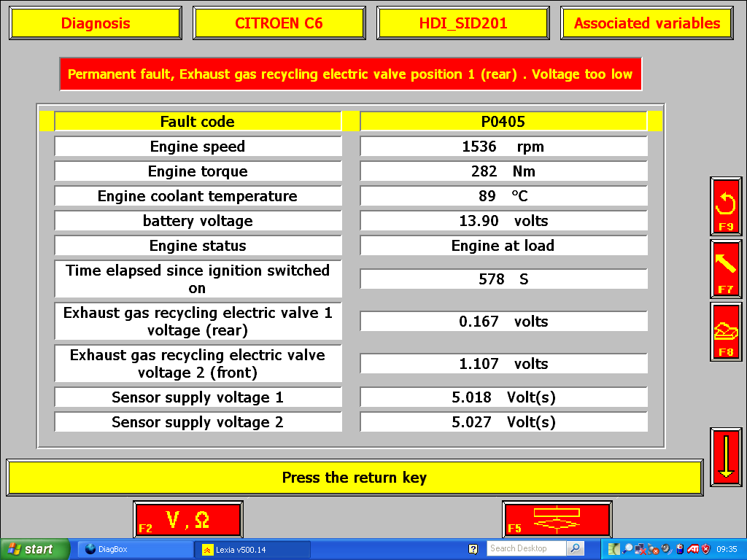
Task: Select the 5.018 Volt(s) value
Action: pyautogui.click(x=503, y=397)
